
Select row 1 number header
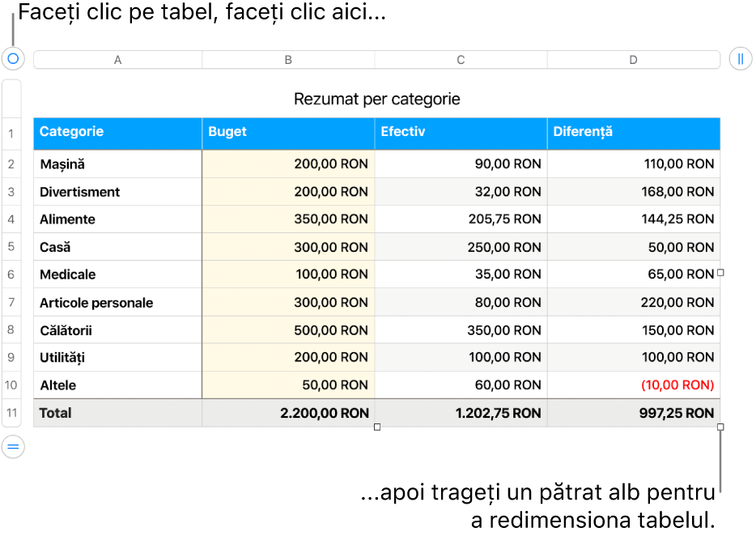(11, 134)
